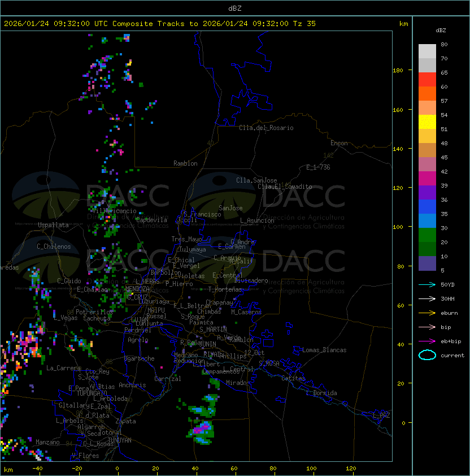470x476 pixels.
Task: Click the cyan 50YD arrow in legend
Action: click(x=427, y=285)
